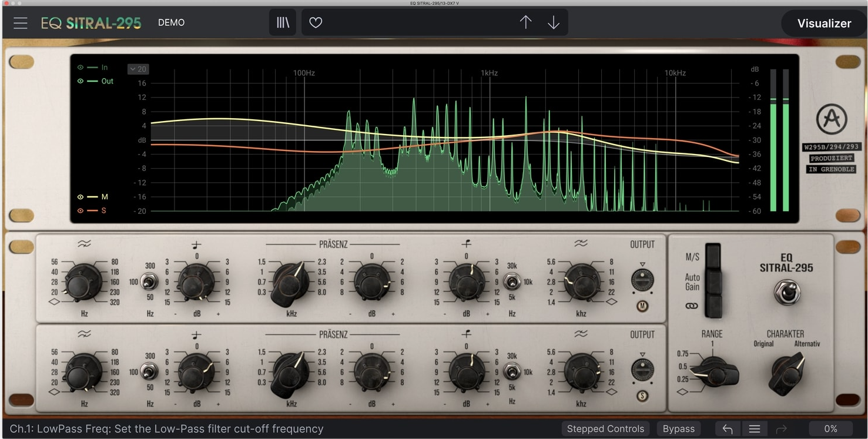This screenshot has height=439, width=868.
Task: Click channel 1 low shelf symbol
Action: (196, 244)
